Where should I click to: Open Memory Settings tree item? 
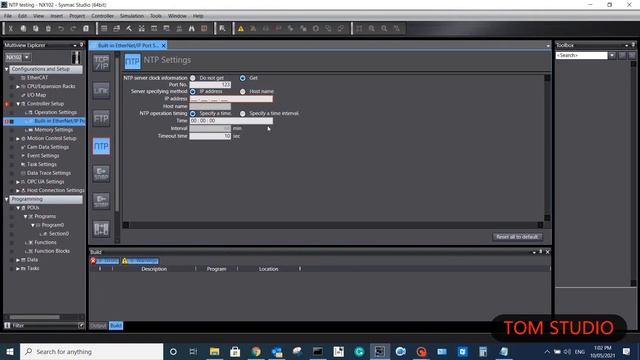[x=53, y=130]
